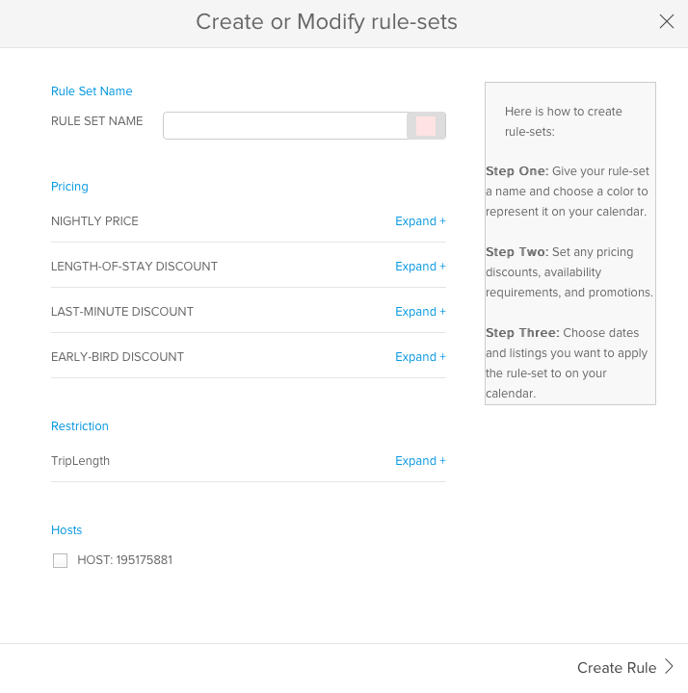This screenshot has height=693, width=688.
Task: Expand the Length-of-Stay Discount settings
Action: 420,267
